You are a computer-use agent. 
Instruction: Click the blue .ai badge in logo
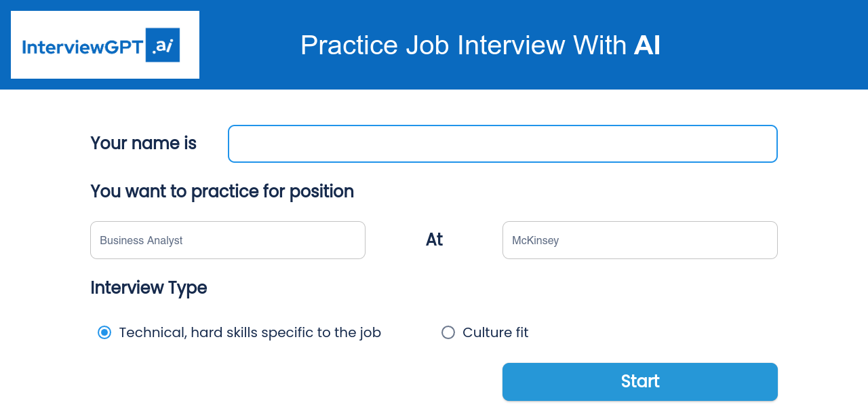pyautogui.click(x=163, y=45)
